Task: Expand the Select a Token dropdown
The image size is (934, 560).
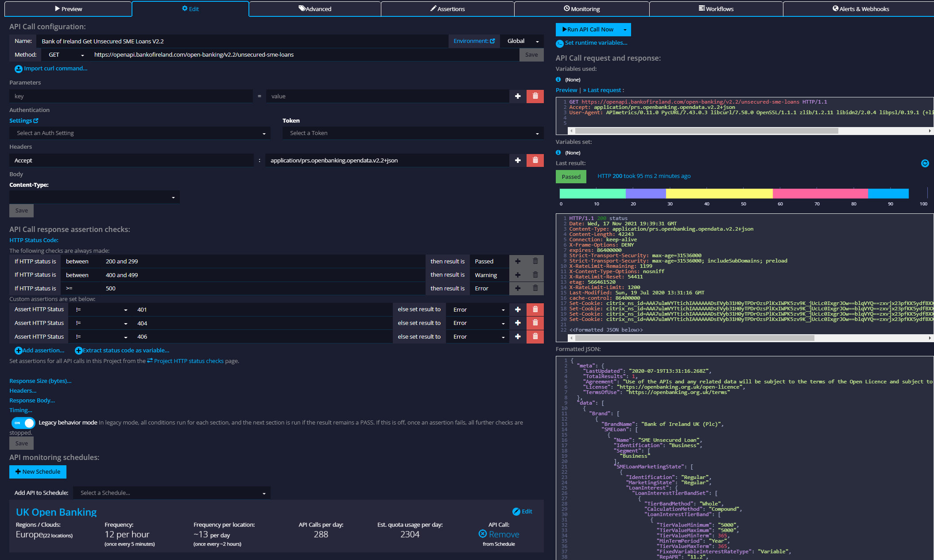Action: 413,133
